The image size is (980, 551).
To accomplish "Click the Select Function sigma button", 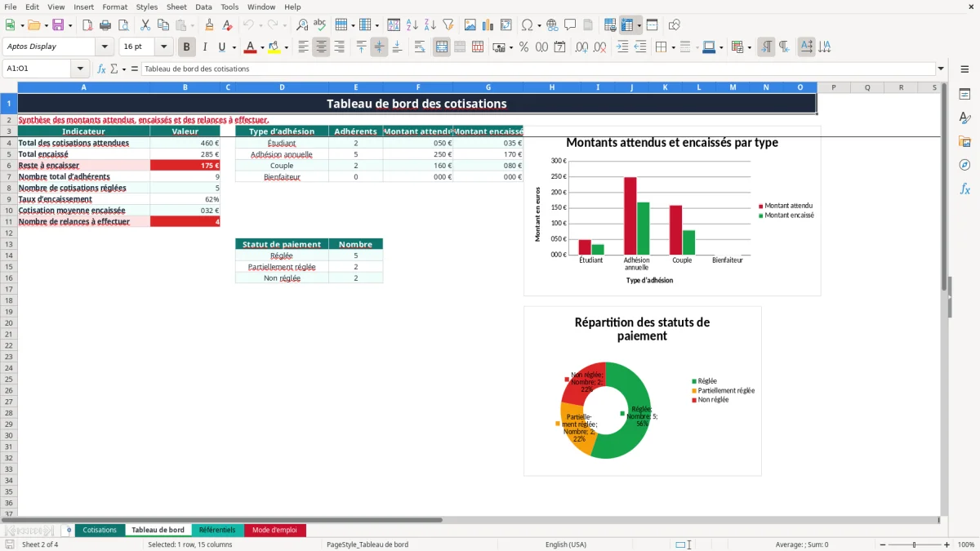I will (x=114, y=69).
